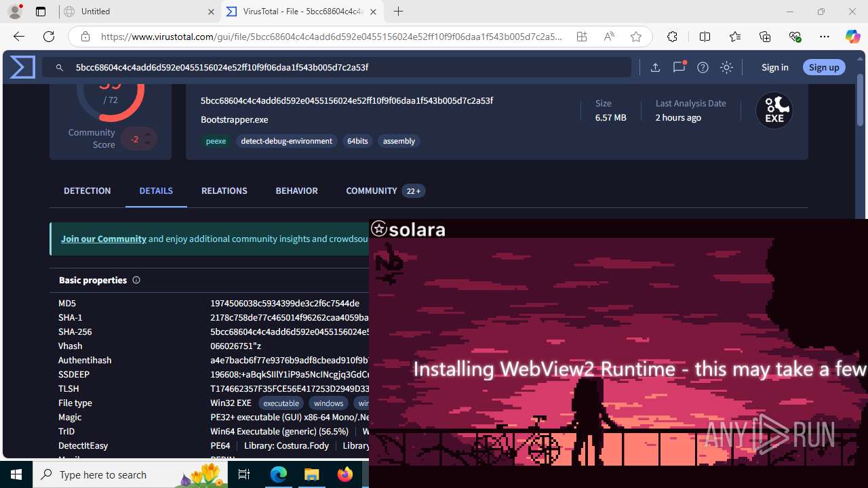868x488 pixels.
Task: Click the executable file type tag
Action: point(281,403)
